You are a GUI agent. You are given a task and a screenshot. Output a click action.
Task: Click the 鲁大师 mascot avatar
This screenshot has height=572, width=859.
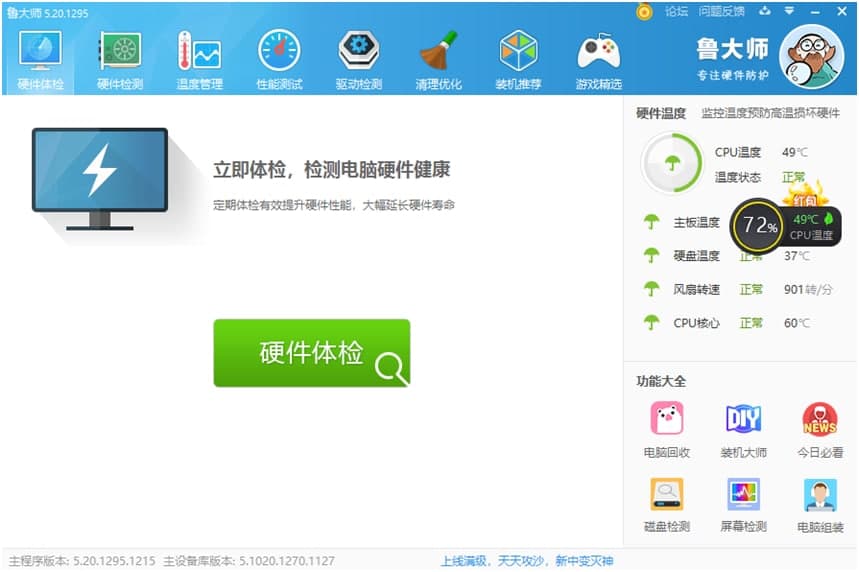pyautogui.click(x=812, y=57)
